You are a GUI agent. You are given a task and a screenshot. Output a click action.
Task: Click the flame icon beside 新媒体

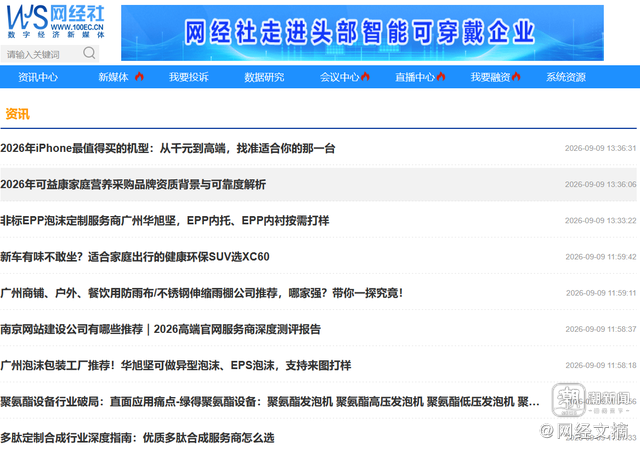(x=139, y=76)
